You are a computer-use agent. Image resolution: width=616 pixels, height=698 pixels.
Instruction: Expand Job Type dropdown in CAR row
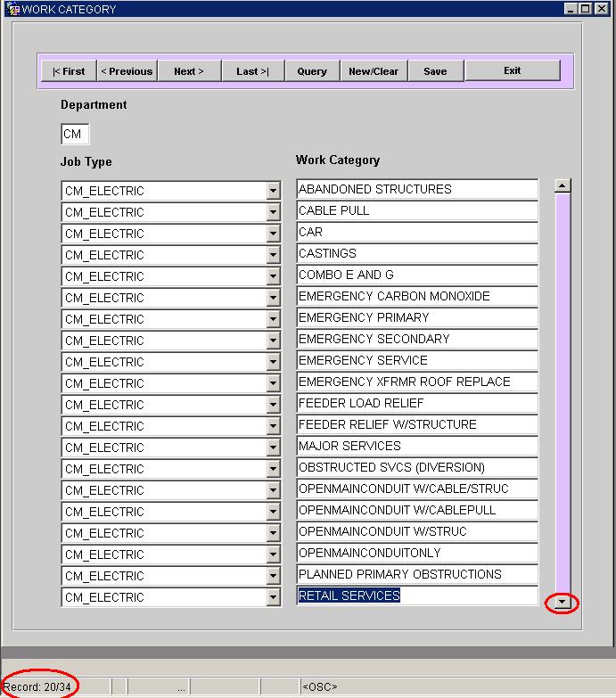(274, 234)
